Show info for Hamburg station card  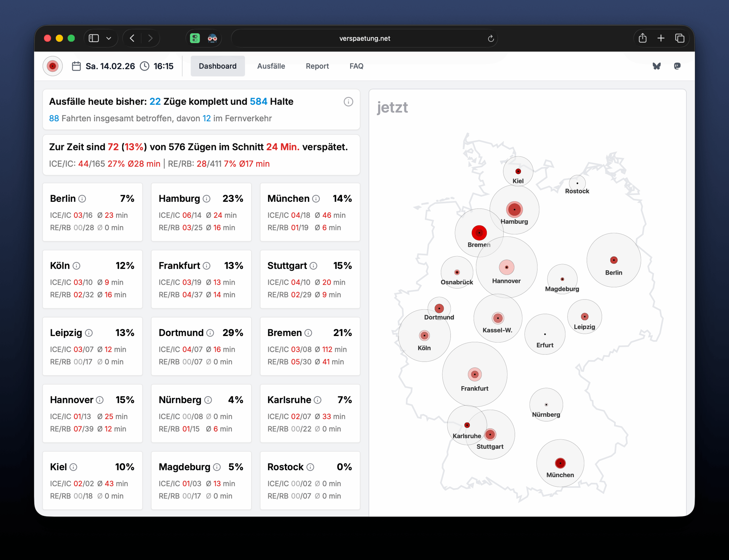point(207,199)
